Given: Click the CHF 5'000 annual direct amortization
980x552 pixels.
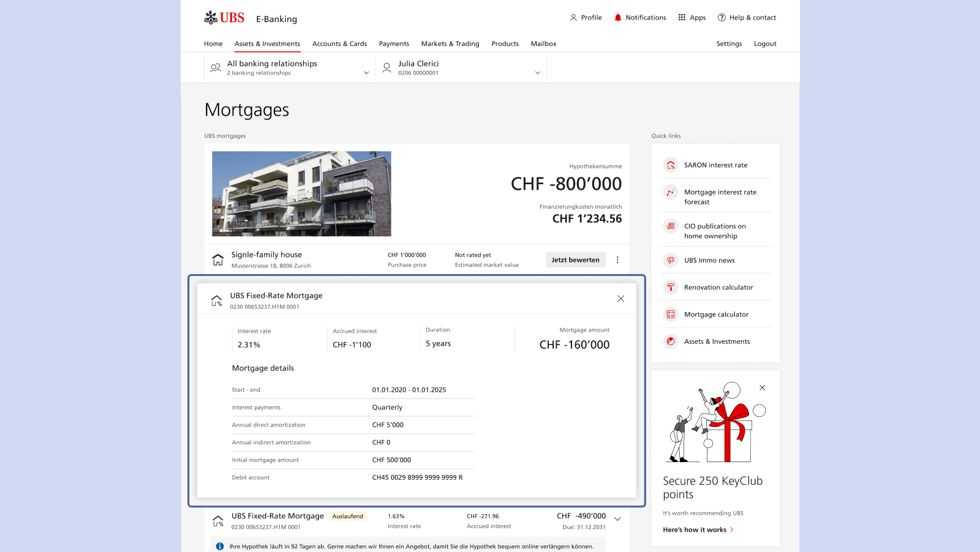Looking at the screenshot, I should 388,425.
